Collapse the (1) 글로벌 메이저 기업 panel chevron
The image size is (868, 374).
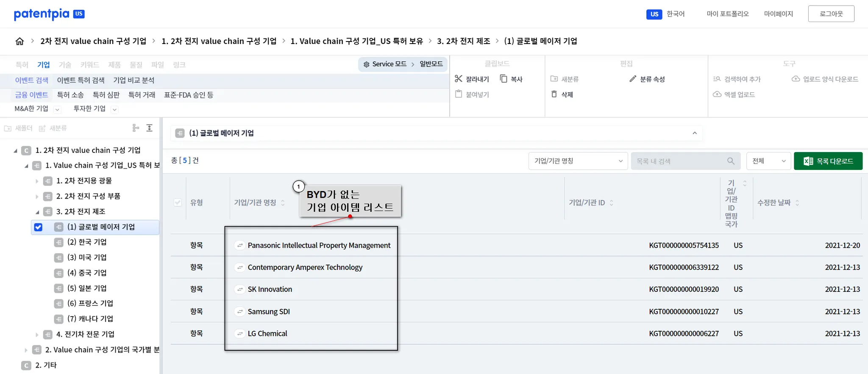[695, 133]
